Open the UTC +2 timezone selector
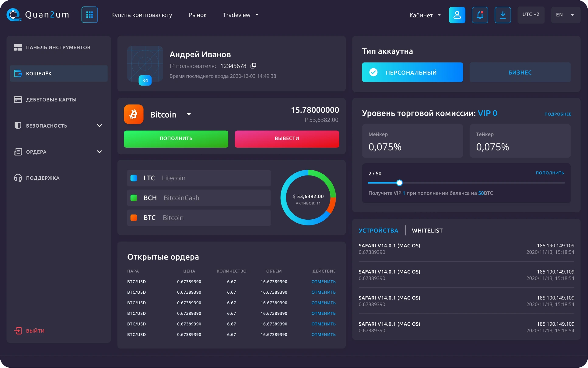Image resolution: width=588 pixels, height=368 pixels. (x=531, y=15)
